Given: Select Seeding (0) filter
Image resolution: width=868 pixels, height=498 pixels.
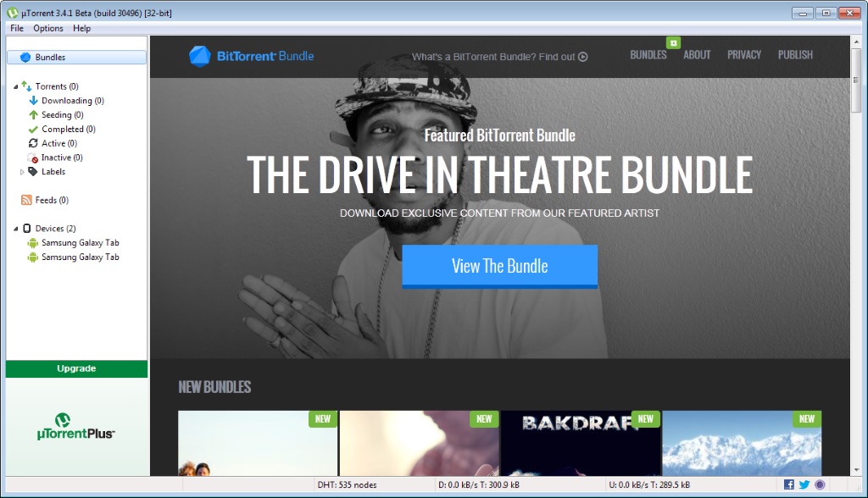Looking at the screenshot, I should (63, 115).
